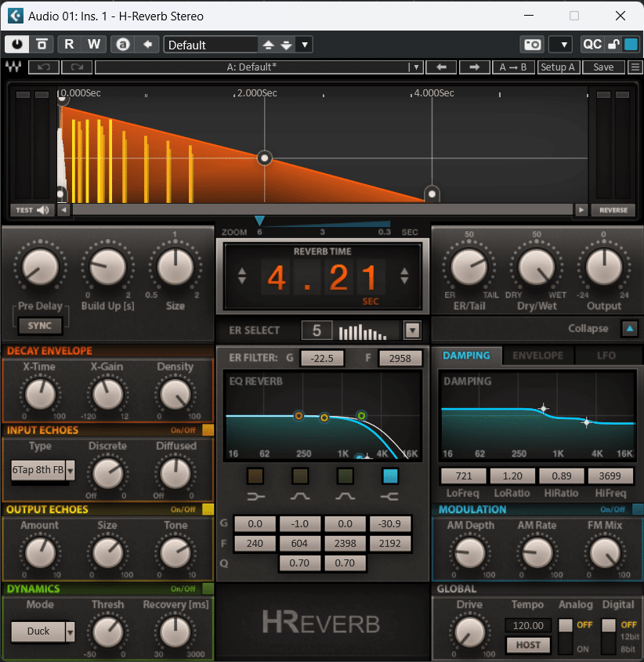Click the Output knob
644x662 pixels.
[x=604, y=267]
